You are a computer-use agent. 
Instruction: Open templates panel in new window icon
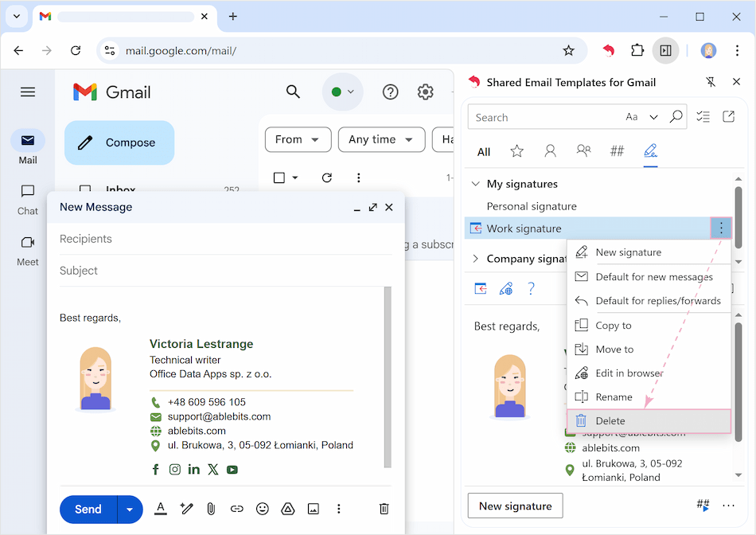point(728,116)
